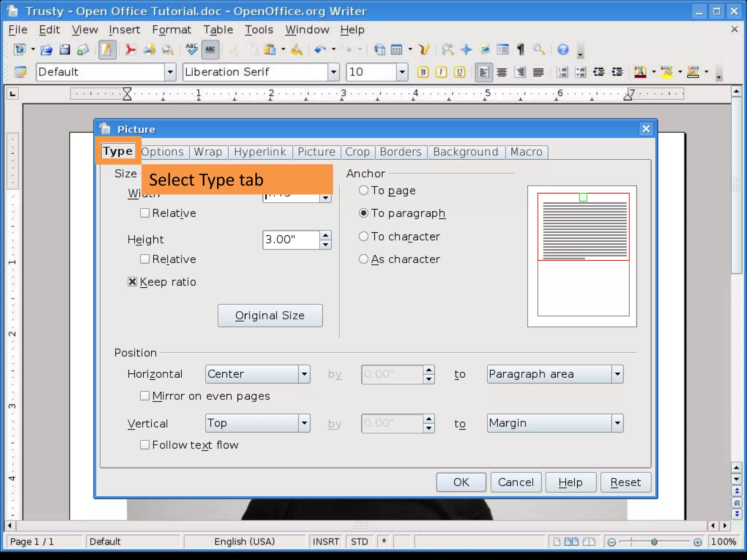Open the paragraph style Default dropdown
Screen dimensions: 747x560
pos(170,72)
